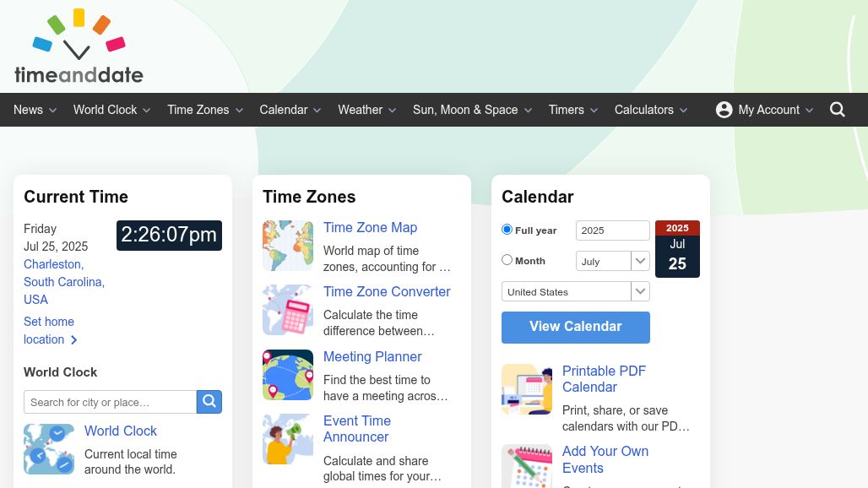Click the World Clock search button

tap(209, 402)
